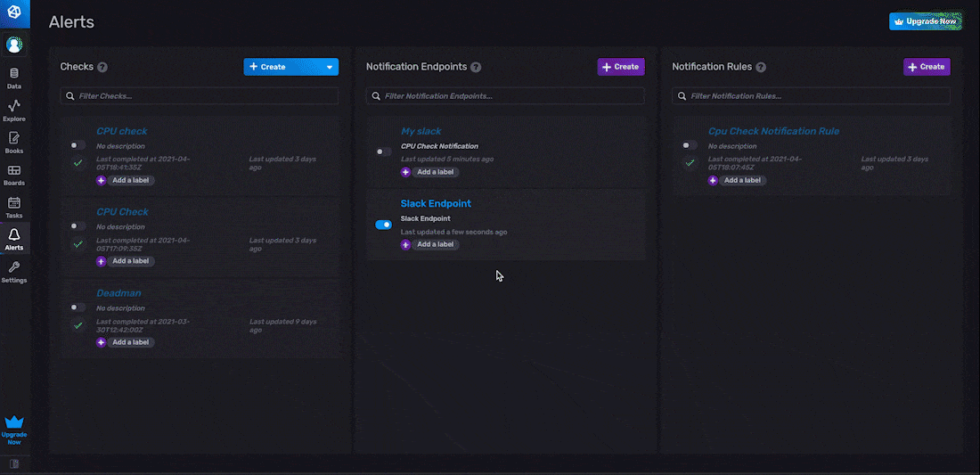This screenshot has height=475, width=980.
Task: Open Checks help question mark
Action: click(x=102, y=67)
